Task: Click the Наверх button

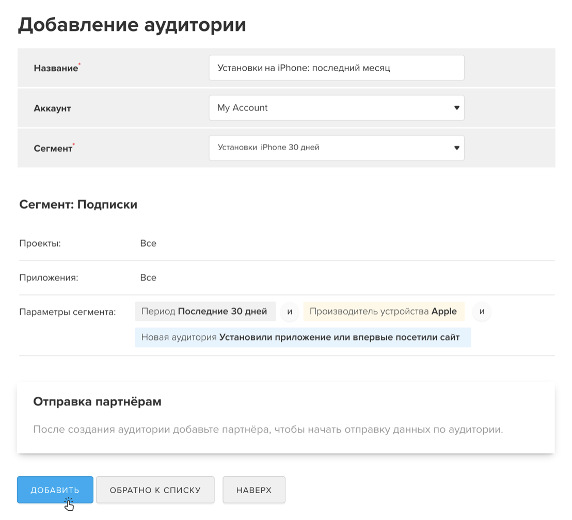Action: pos(254,490)
